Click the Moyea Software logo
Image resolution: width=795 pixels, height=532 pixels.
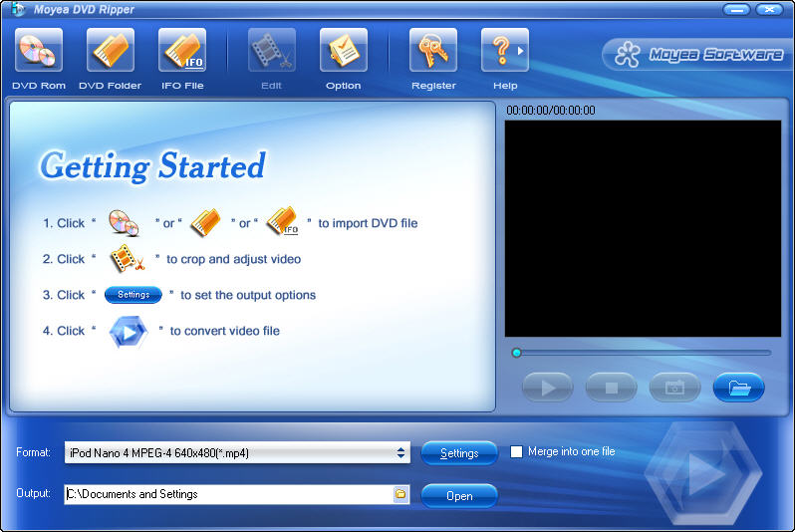[x=698, y=54]
